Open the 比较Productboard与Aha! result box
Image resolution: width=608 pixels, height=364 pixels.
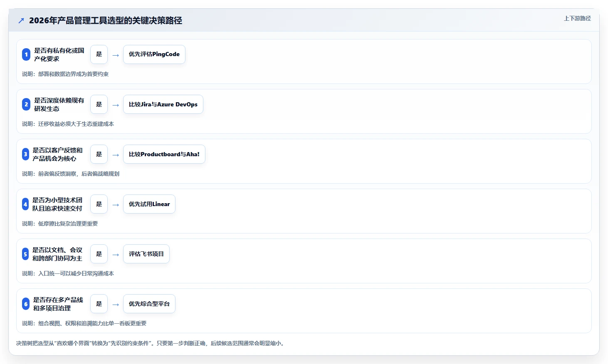(x=164, y=154)
